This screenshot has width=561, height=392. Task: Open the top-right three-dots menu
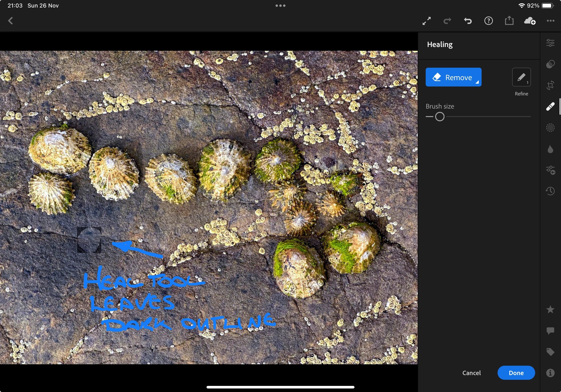(550, 21)
